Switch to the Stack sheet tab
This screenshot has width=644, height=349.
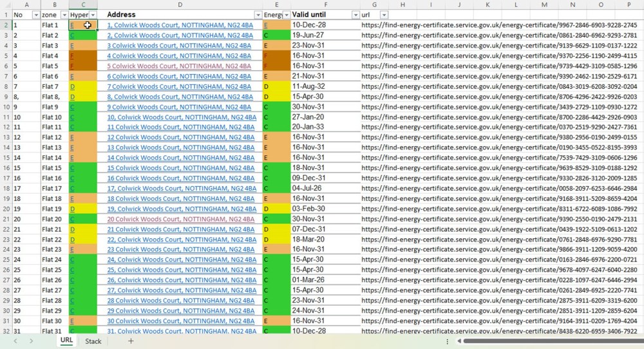93,341
